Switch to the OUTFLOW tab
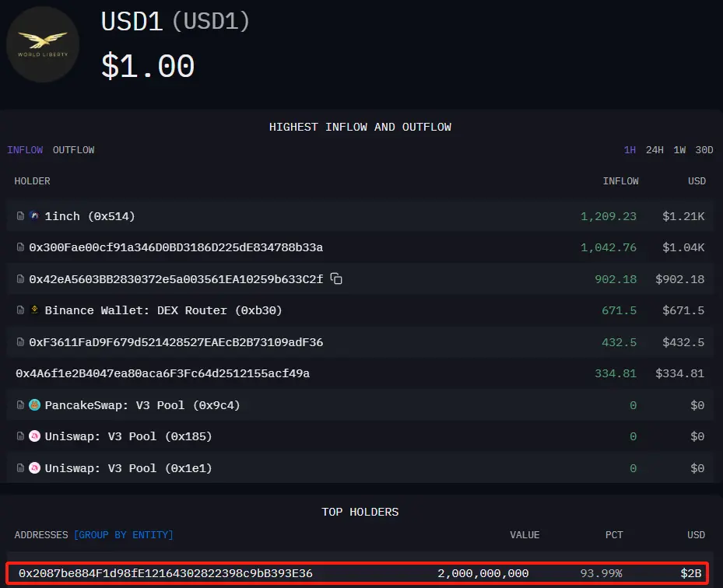 [x=73, y=150]
